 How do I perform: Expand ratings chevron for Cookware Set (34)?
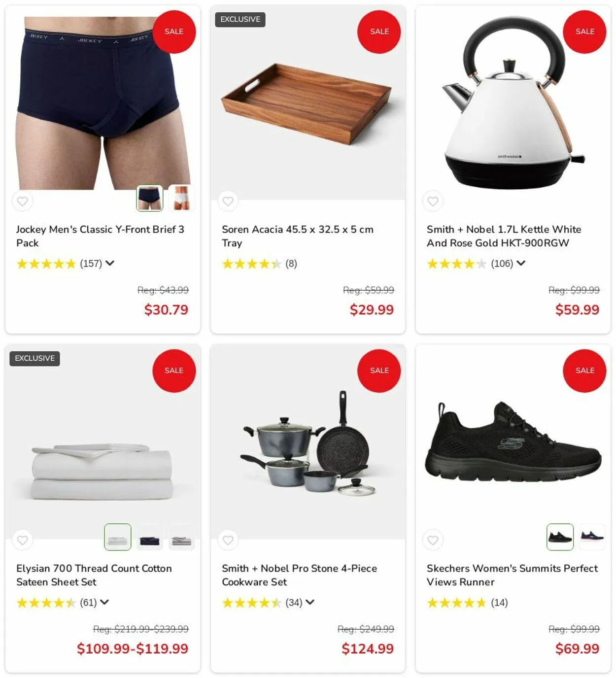click(310, 602)
